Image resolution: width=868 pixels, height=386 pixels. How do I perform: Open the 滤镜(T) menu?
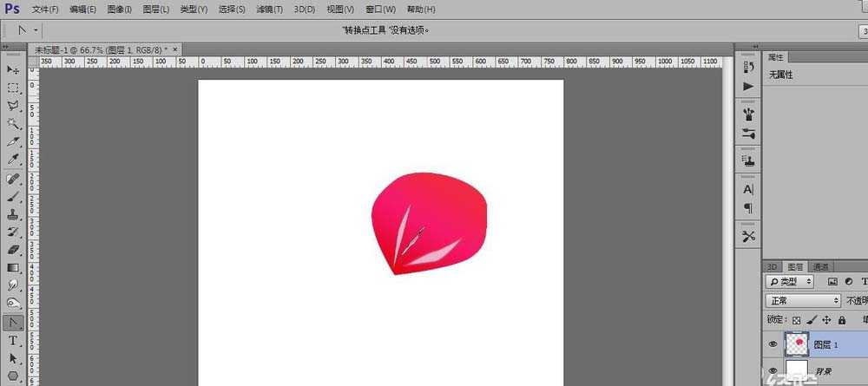click(267, 10)
